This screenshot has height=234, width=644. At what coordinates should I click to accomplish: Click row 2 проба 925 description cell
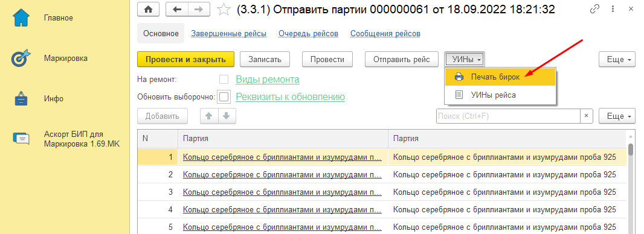[x=507, y=174]
